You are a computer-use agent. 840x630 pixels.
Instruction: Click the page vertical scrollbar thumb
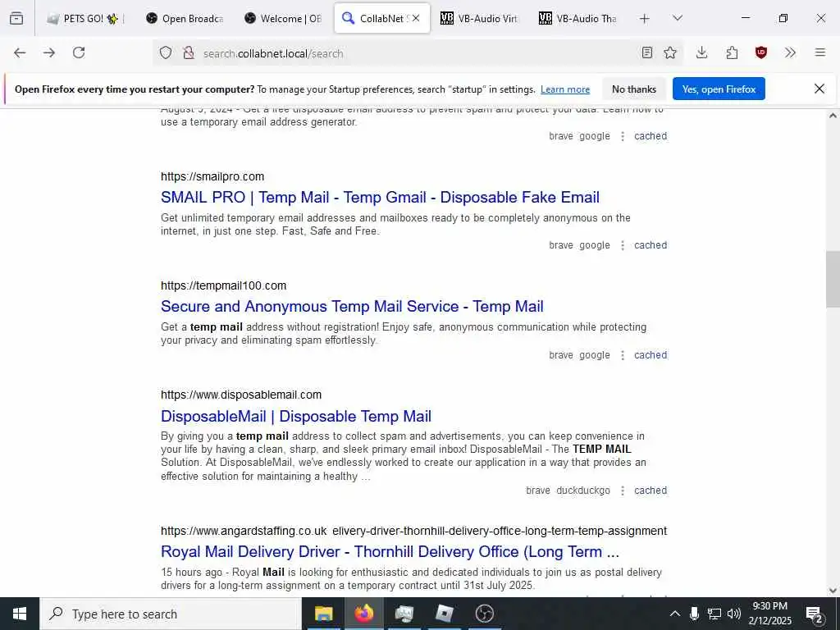coord(833,279)
